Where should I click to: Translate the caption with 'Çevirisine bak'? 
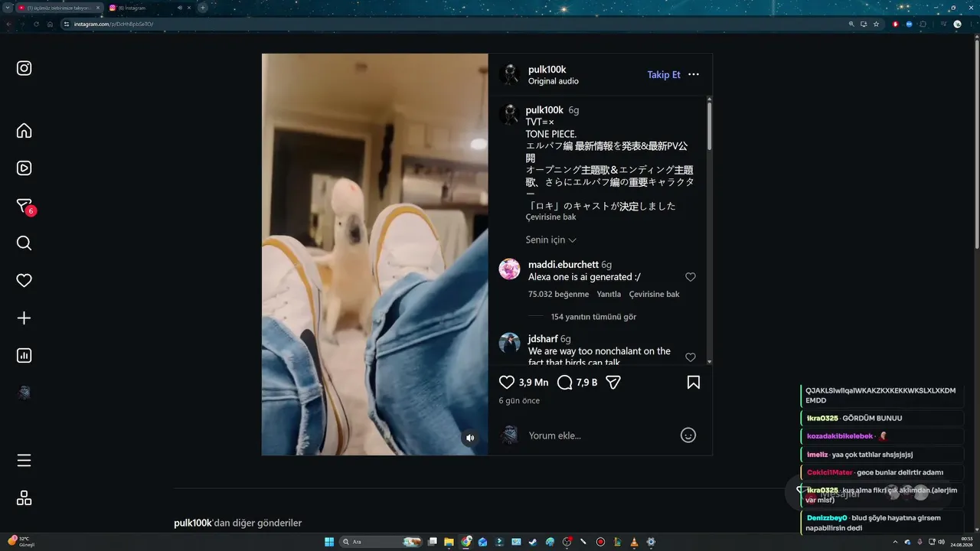pyautogui.click(x=551, y=217)
